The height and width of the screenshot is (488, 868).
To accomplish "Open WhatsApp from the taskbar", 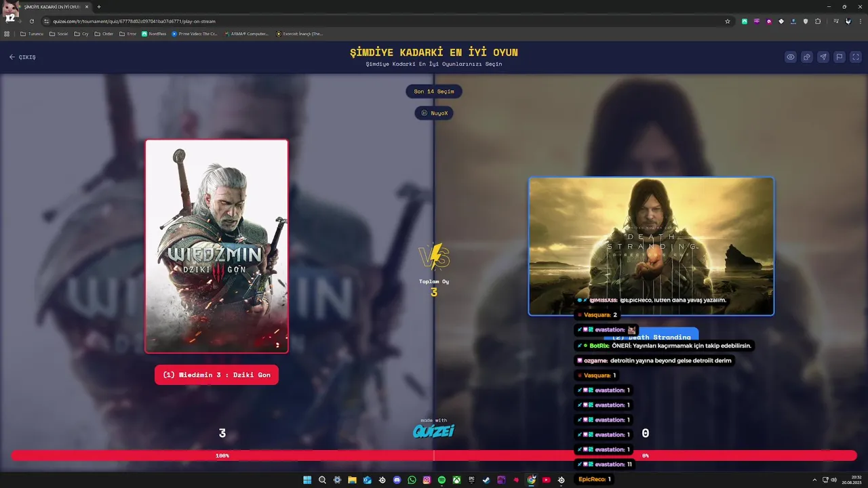I will (412, 480).
